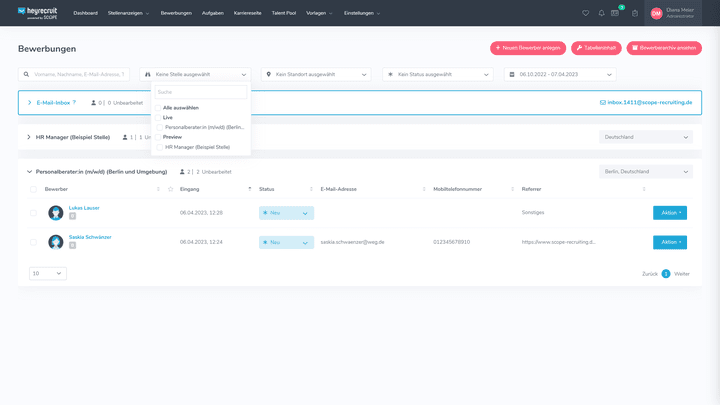
Task: Check the HR Manager (Beispiel Stelle) option
Action: click(159, 147)
